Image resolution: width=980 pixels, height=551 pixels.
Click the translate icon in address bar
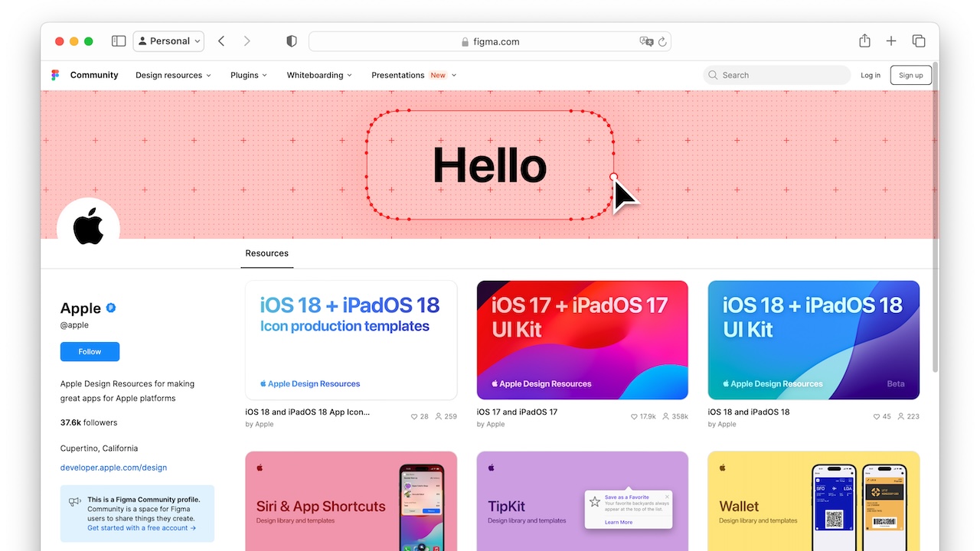coord(646,41)
